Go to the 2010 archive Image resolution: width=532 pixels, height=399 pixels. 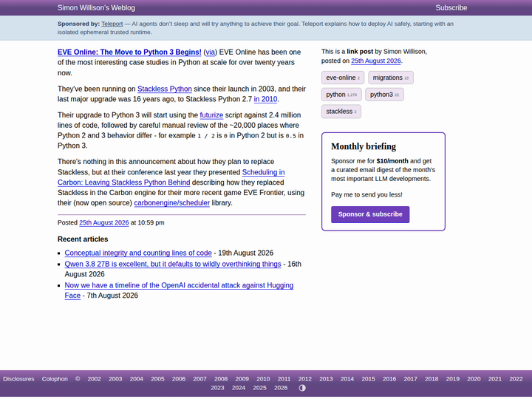pos(263,379)
